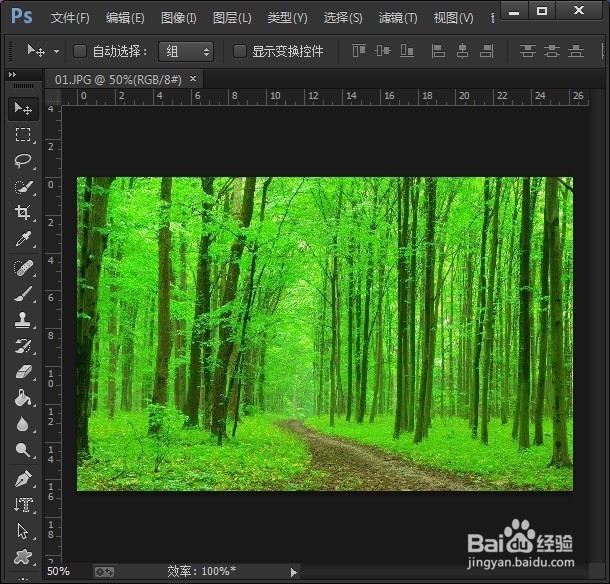The width and height of the screenshot is (610, 584).
Task: Open the 编辑(E) menu
Action: (125, 18)
